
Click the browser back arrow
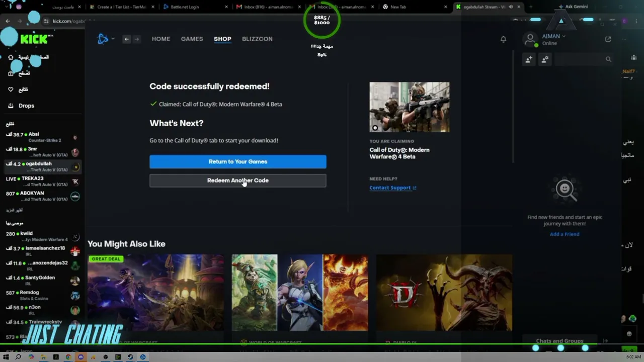pyautogui.click(x=8, y=21)
